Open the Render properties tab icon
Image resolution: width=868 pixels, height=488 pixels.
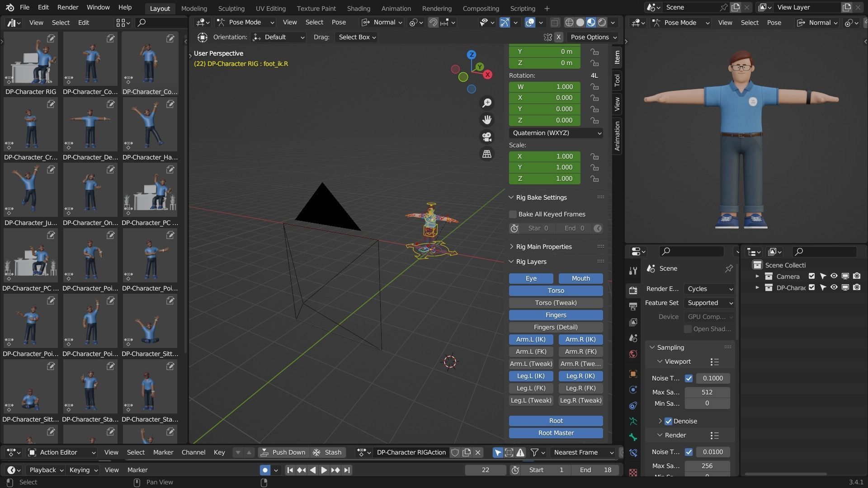pyautogui.click(x=633, y=291)
